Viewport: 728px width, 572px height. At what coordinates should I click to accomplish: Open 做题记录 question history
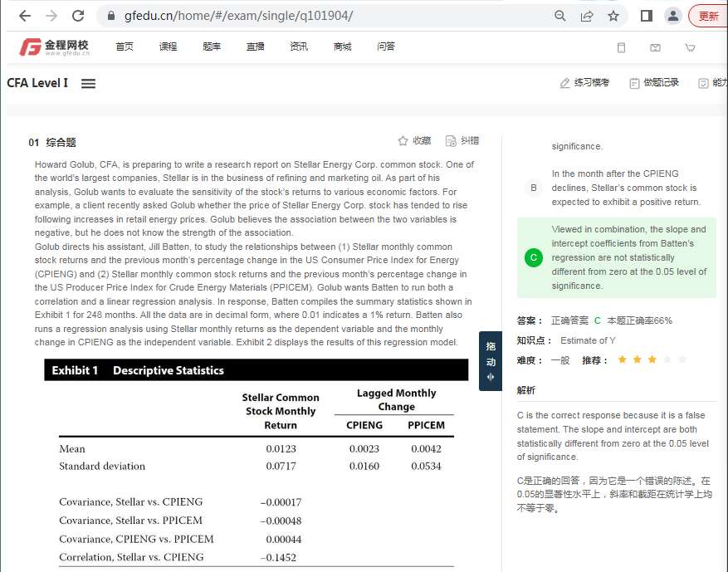click(654, 83)
